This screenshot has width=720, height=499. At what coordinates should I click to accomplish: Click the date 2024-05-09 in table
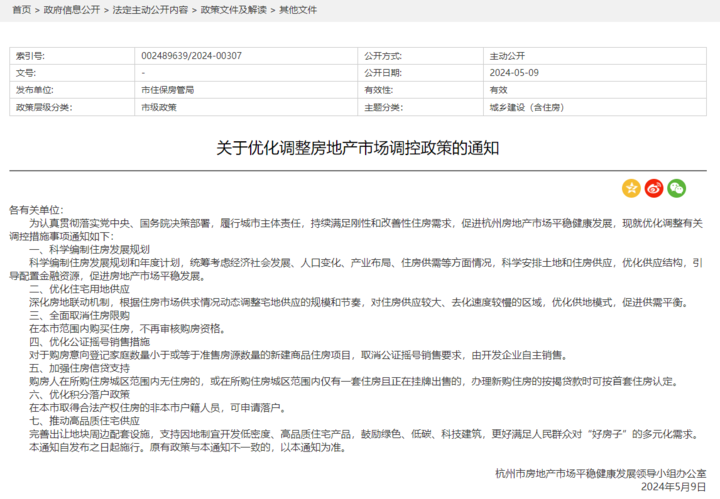[514, 73]
